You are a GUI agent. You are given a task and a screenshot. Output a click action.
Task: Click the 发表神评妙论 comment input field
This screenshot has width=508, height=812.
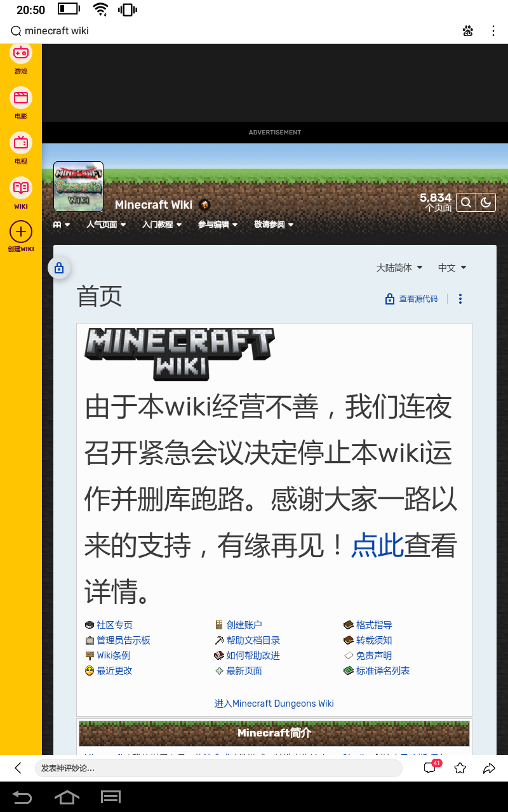218,768
